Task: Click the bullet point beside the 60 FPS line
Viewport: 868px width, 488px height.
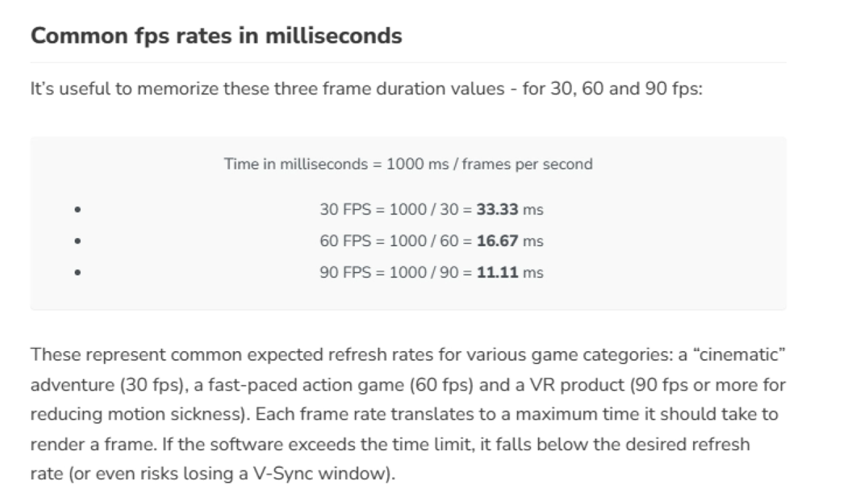Action: (x=78, y=241)
